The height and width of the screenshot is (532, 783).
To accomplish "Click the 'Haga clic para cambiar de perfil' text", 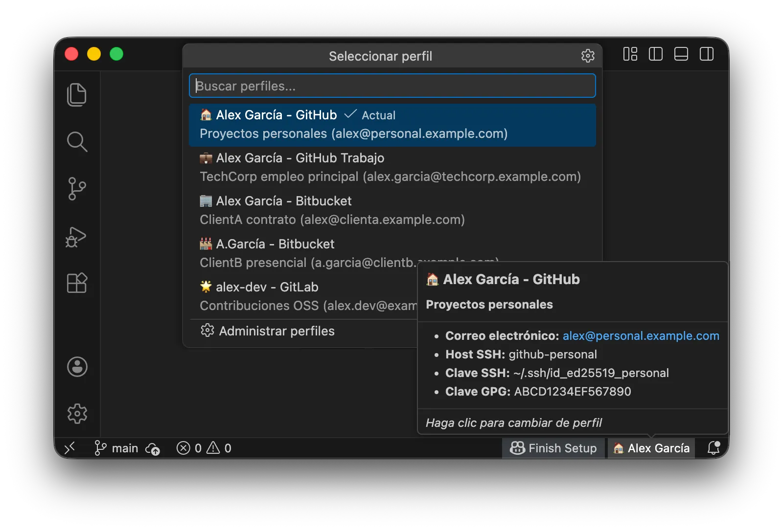I will [514, 423].
